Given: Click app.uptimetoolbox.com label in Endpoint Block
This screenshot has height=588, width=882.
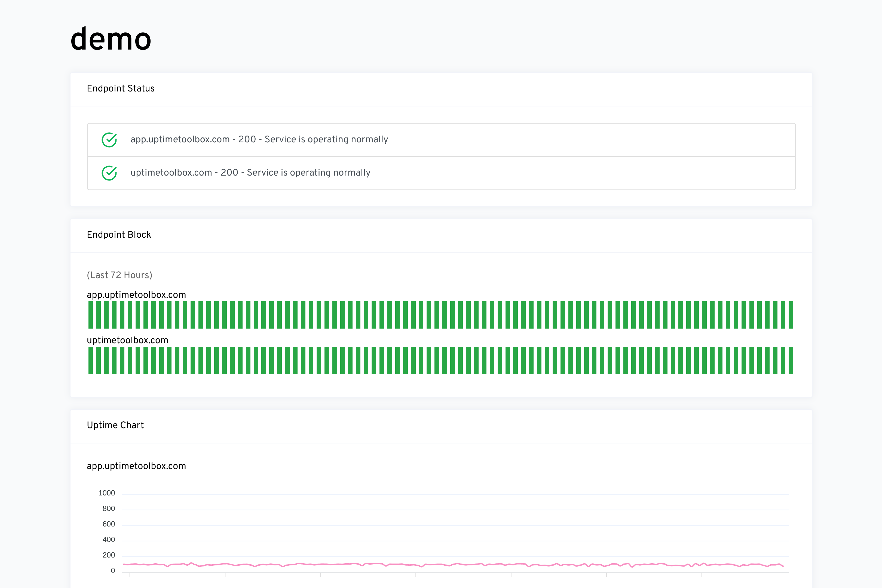Looking at the screenshot, I should tap(136, 295).
